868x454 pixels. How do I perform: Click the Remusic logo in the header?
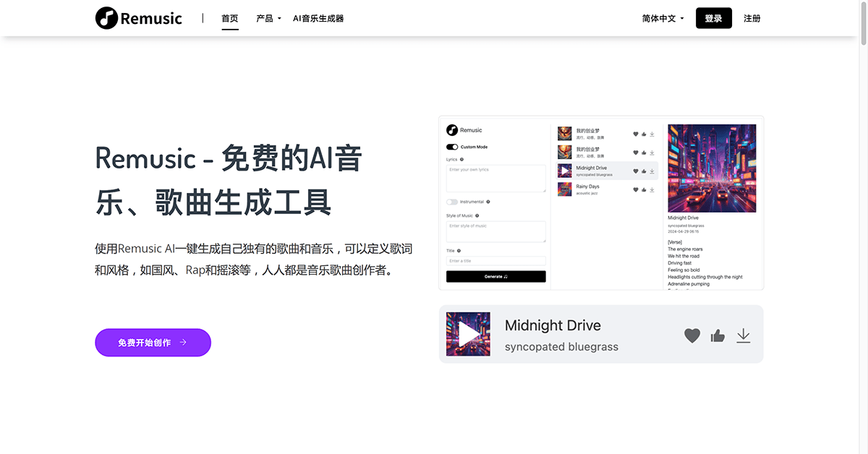[x=139, y=18]
